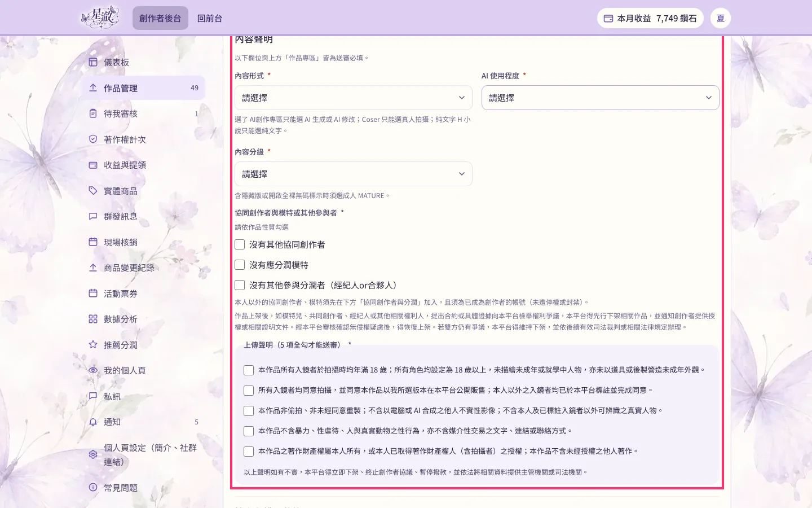812x508 pixels.
Task: Click the tag icon beside 實體商品
Action: (x=93, y=191)
